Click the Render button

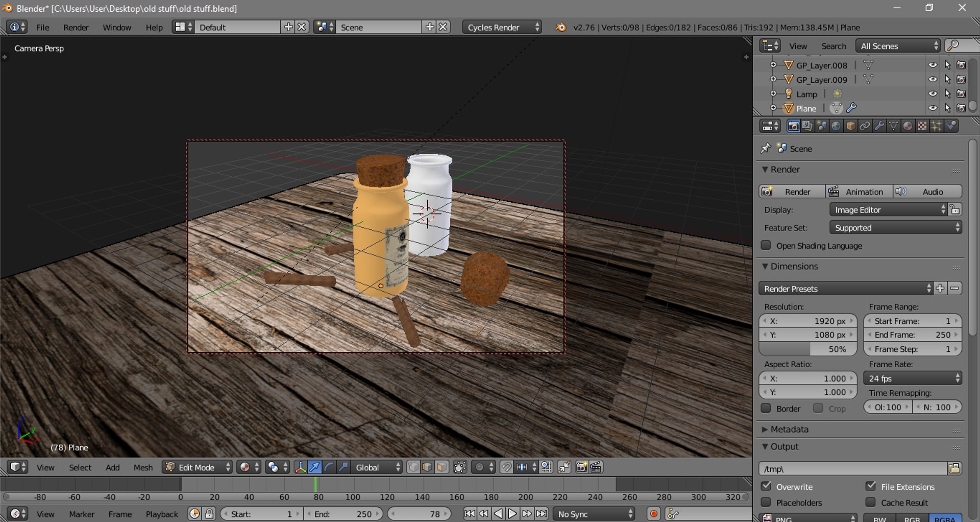[x=792, y=192]
